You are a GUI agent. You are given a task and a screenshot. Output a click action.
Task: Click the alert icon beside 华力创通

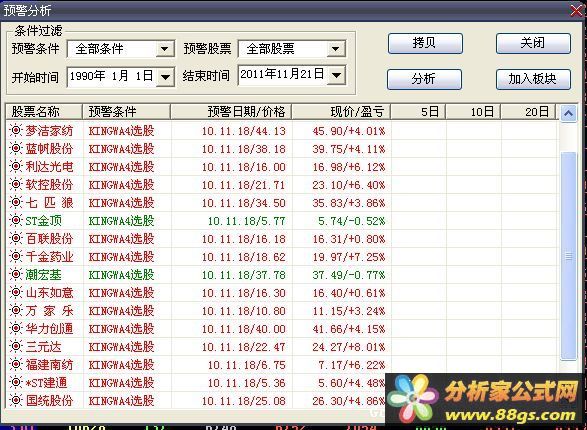coord(16,328)
